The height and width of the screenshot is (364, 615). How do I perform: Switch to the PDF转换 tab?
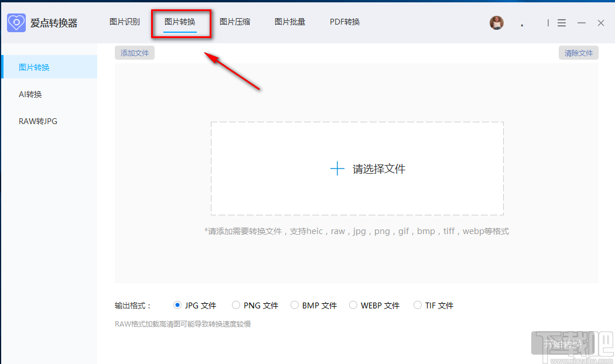click(344, 22)
